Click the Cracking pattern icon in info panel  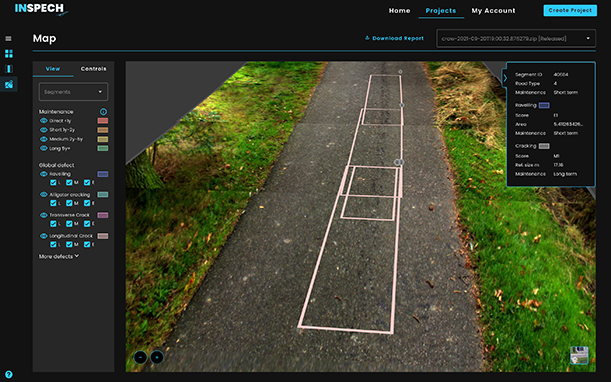(544, 146)
